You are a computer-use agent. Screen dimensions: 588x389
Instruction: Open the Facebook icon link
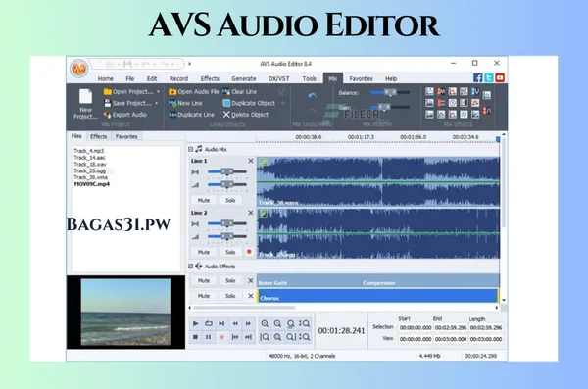pyautogui.click(x=478, y=77)
